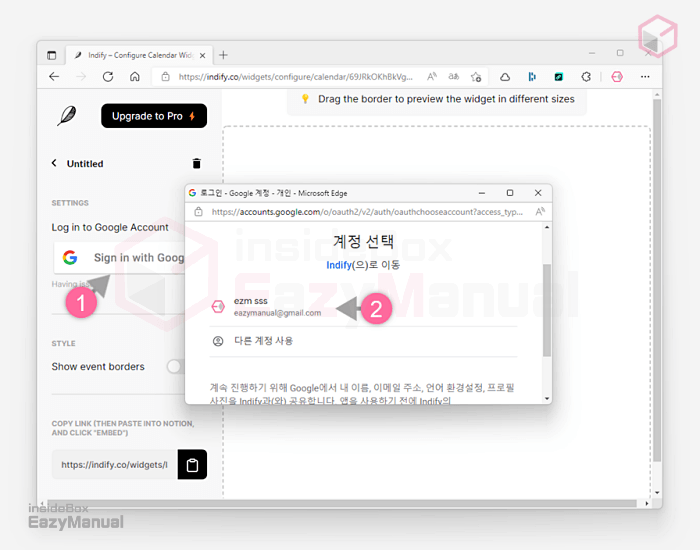The width and height of the screenshot is (700, 550).
Task: Refresh the Indify page
Action: pyautogui.click(x=108, y=77)
